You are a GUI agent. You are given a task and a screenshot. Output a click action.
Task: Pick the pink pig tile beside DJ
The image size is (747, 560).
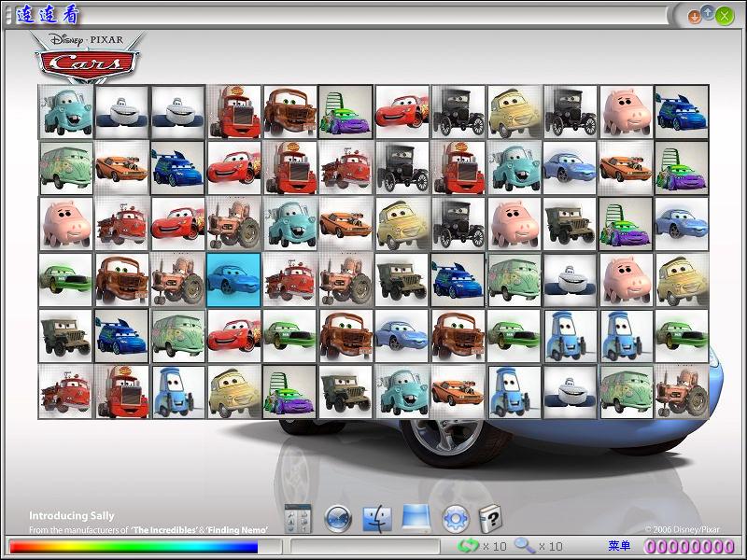point(626,111)
